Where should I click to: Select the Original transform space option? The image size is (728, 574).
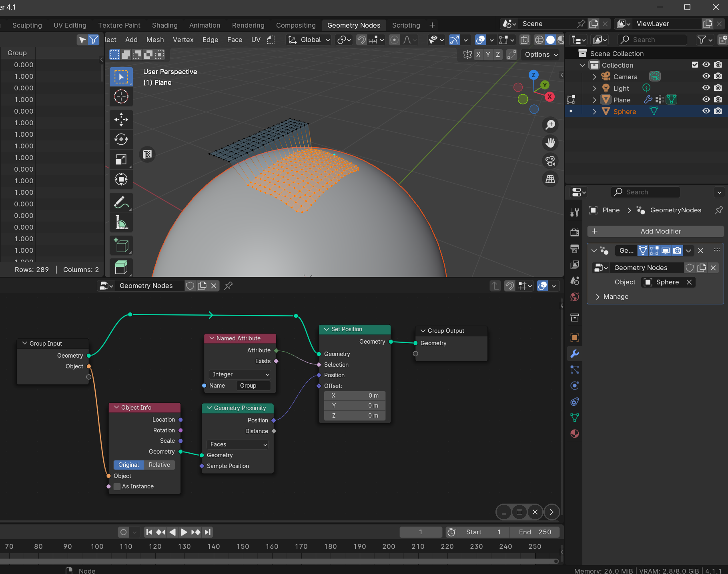tap(128, 465)
